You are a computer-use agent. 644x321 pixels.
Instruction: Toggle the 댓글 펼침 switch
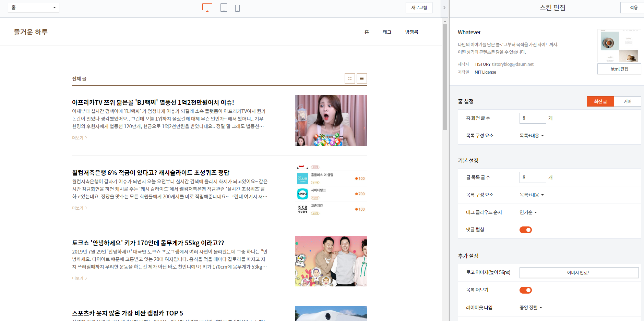click(526, 230)
